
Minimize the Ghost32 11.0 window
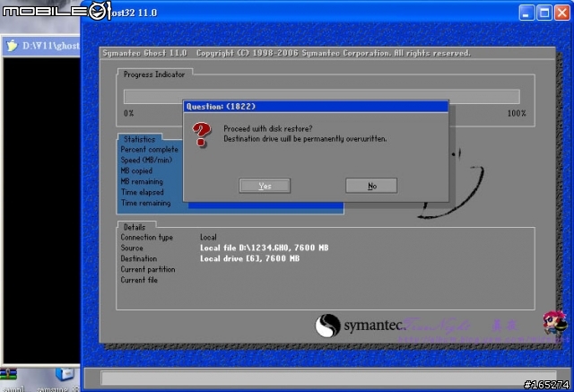[526, 13]
